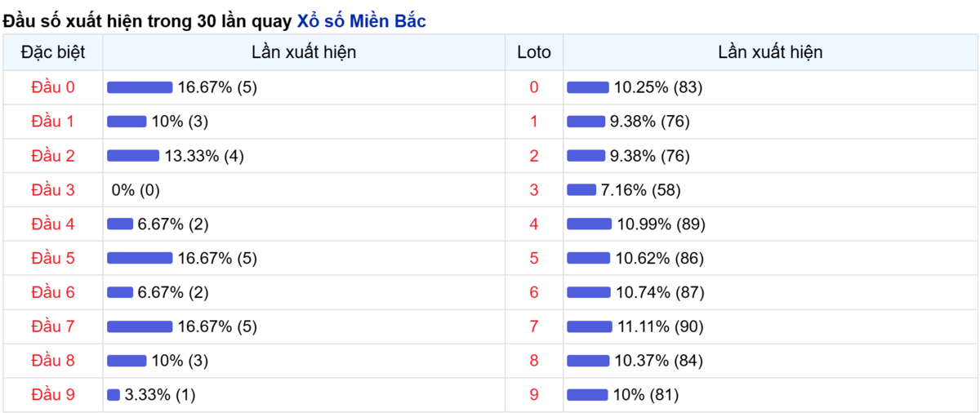The height and width of the screenshot is (413, 980).
Task: Click Loto number 4 label
Action: click(x=534, y=224)
